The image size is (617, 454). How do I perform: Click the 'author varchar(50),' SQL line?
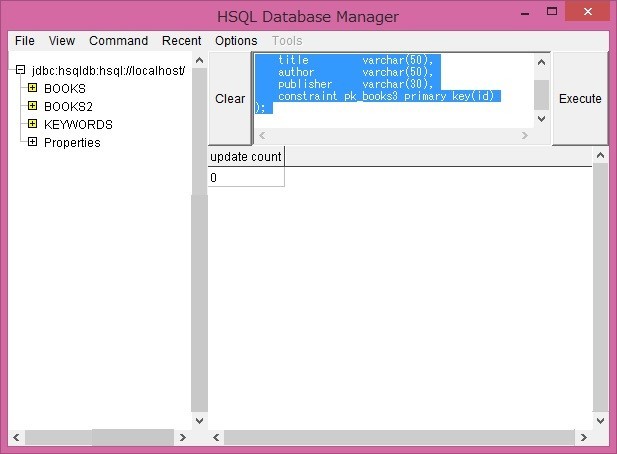coord(356,72)
